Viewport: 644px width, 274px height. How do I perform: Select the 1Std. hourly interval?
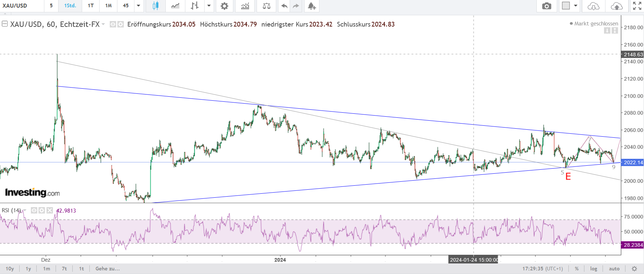tap(70, 6)
